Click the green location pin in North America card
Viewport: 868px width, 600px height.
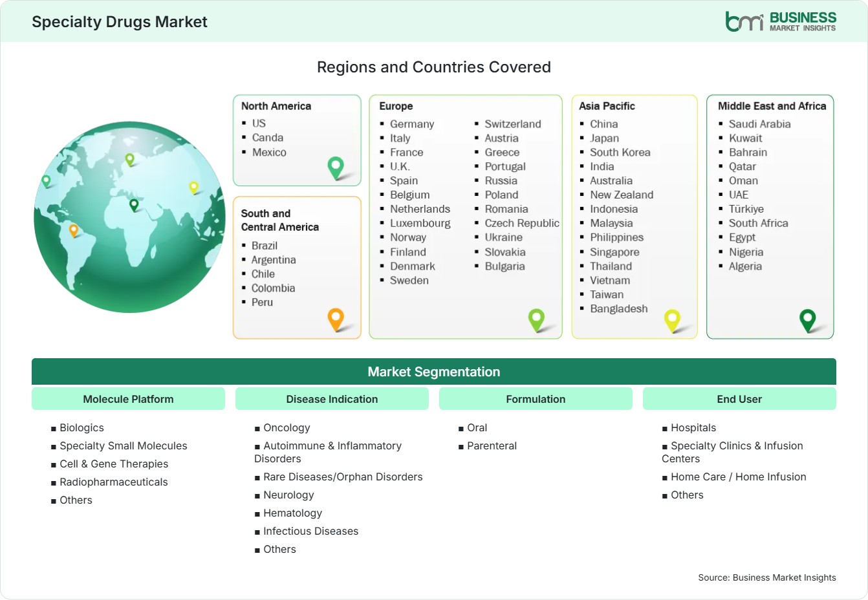[x=336, y=168]
